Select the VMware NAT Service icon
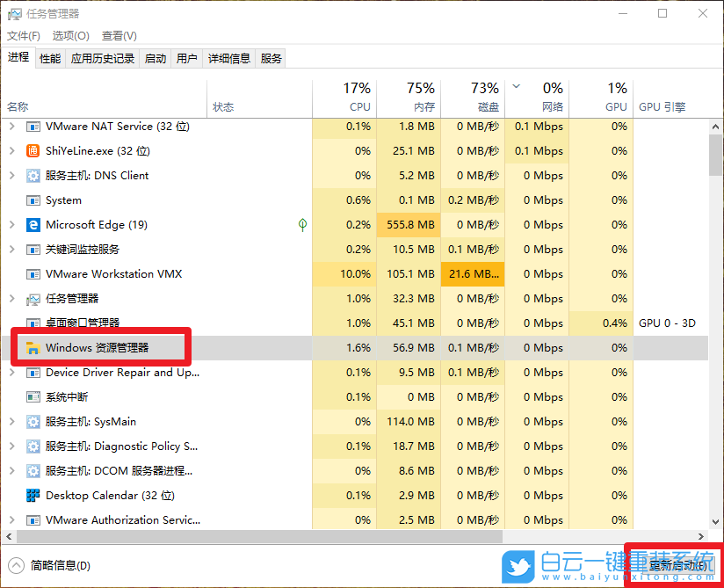Image resolution: width=724 pixels, height=588 pixels. click(32, 127)
